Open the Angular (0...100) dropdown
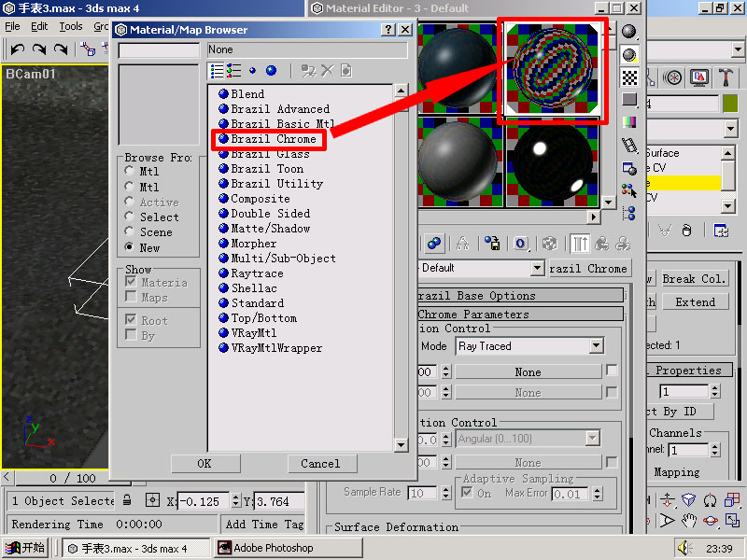 (x=592, y=438)
